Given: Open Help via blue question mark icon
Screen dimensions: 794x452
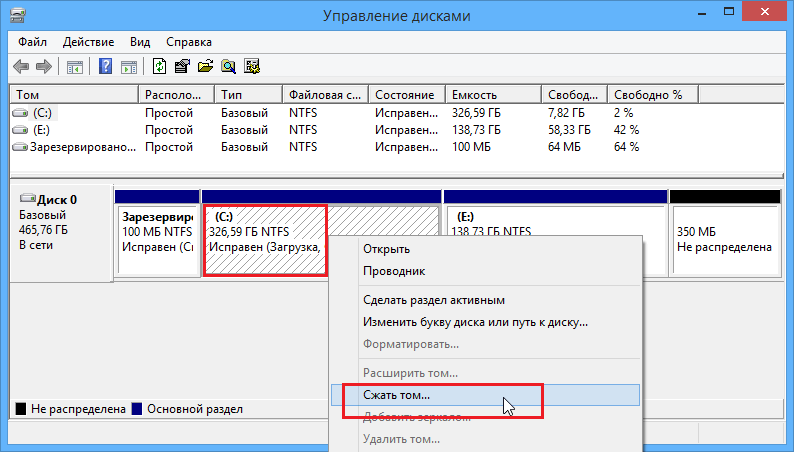Looking at the screenshot, I should [105, 67].
